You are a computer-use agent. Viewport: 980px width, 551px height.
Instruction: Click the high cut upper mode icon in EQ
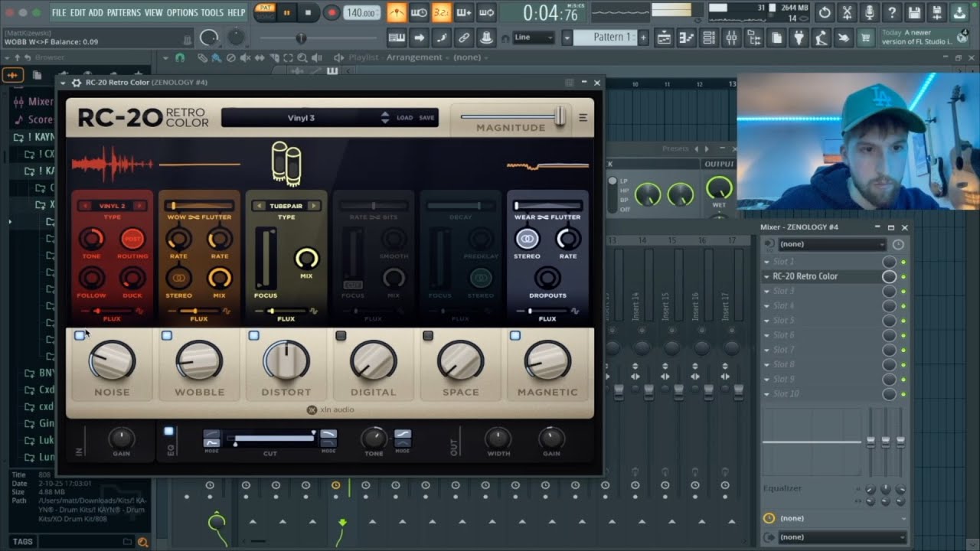tap(328, 434)
